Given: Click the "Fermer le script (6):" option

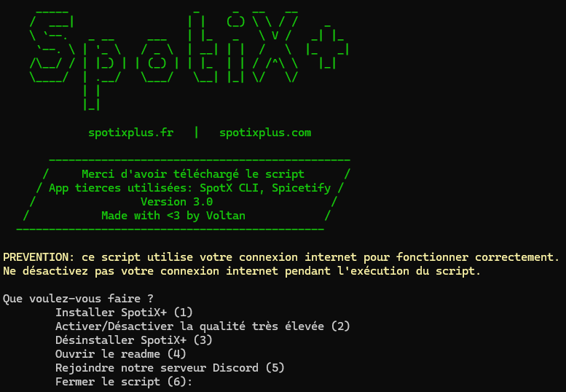Looking at the screenshot, I should 124,382.
